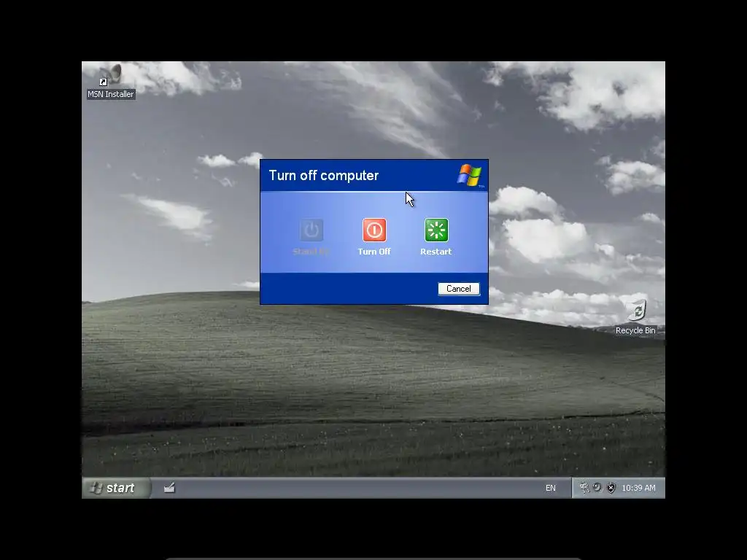The width and height of the screenshot is (747, 560).
Task: Click the EN language indicator
Action: click(550, 488)
